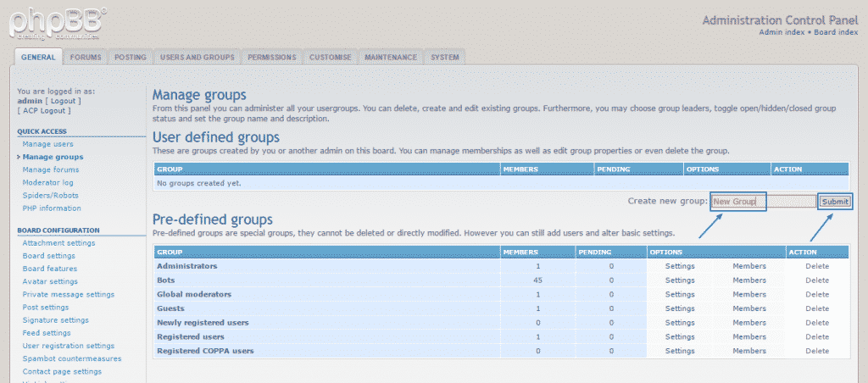
Task: Switch to the Forums tab
Action: pyautogui.click(x=86, y=57)
